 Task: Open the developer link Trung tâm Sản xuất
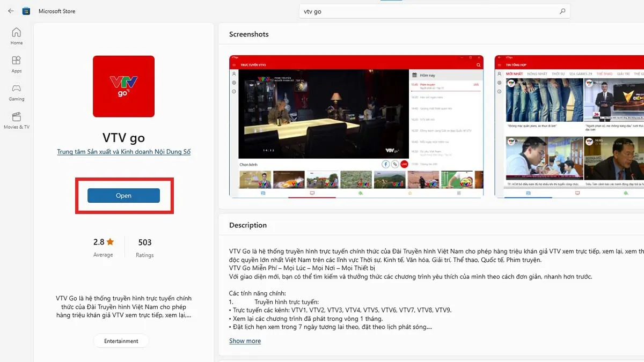(123, 151)
